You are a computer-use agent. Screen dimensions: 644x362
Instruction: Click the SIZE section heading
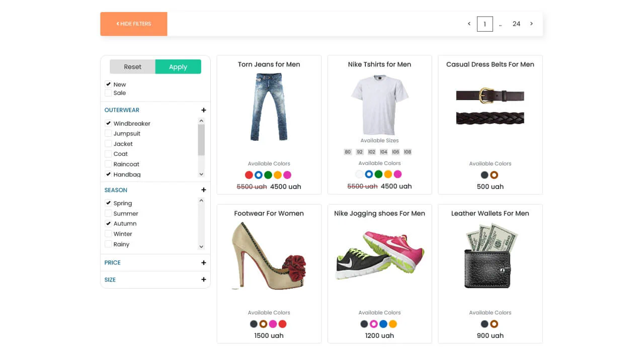tap(110, 280)
